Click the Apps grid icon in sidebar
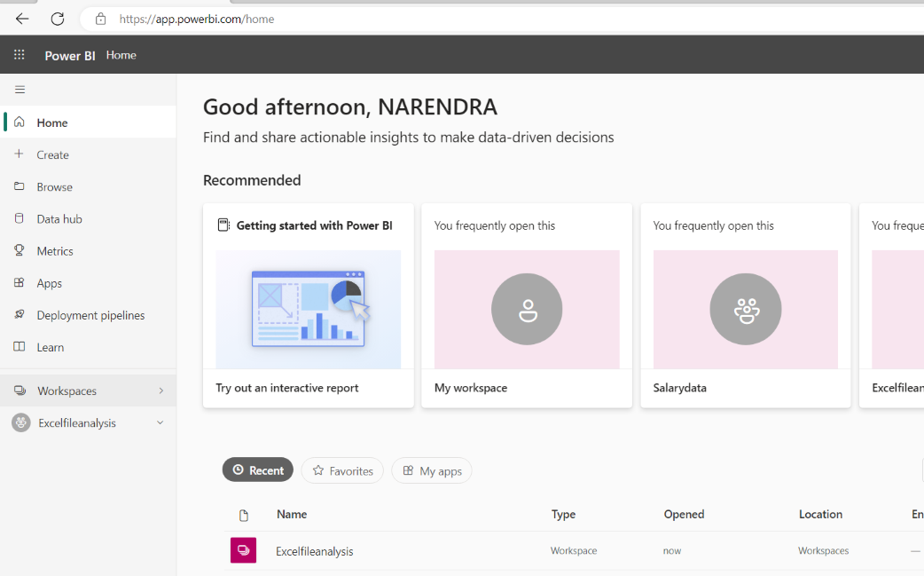The height and width of the screenshot is (576, 924). (20, 282)
